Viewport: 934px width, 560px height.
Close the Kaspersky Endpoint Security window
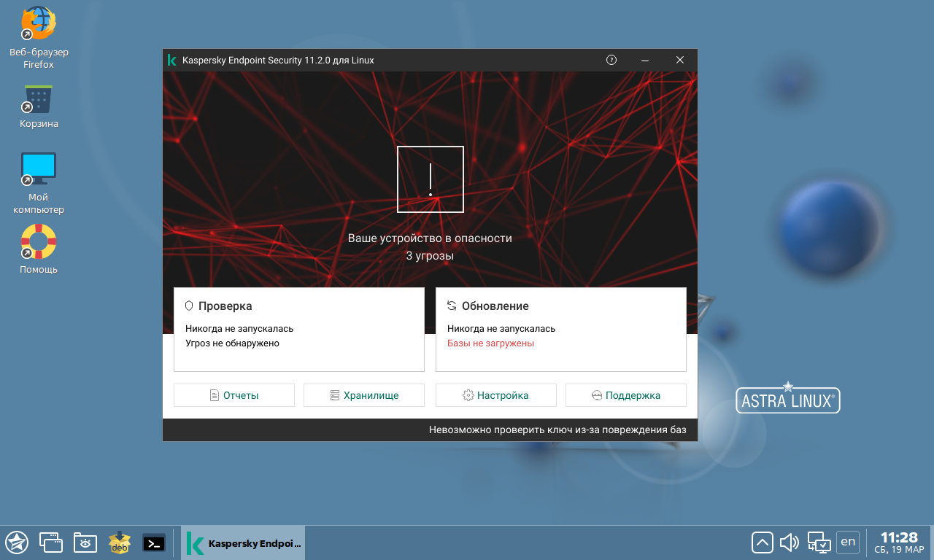(680, 61)
